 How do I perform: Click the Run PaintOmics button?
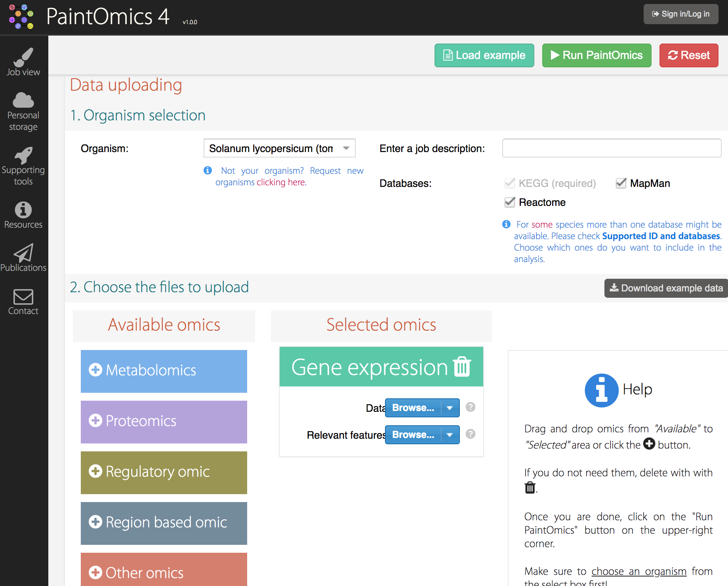(x=597, y=55)
